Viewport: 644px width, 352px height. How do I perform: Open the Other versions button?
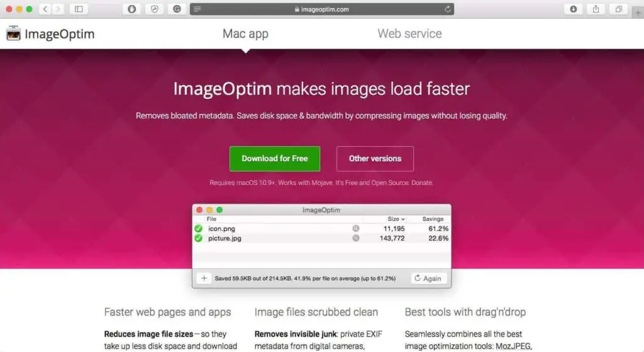click(375, 159)
